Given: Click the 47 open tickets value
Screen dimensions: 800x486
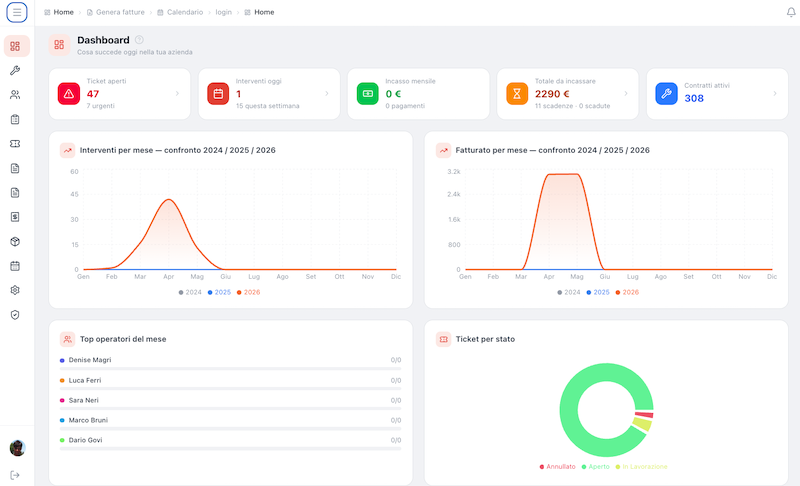Looking at the screenshot, I should tap(93, 94).
